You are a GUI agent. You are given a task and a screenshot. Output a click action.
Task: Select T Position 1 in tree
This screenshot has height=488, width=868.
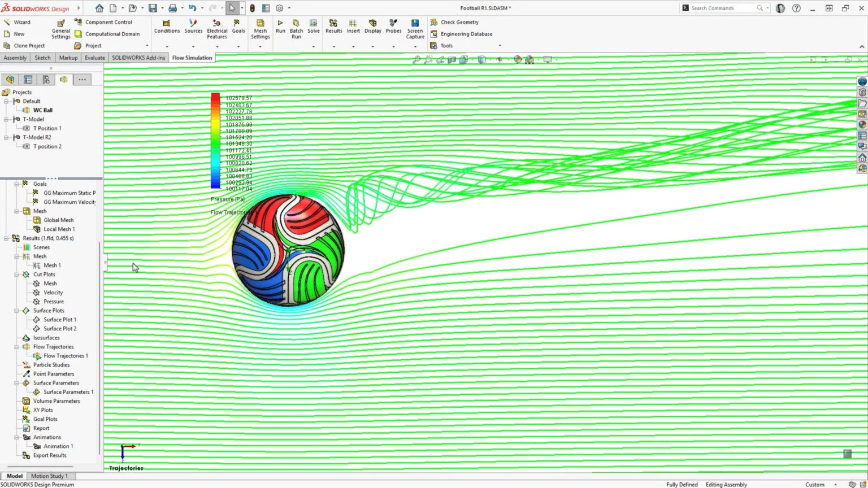42,128
